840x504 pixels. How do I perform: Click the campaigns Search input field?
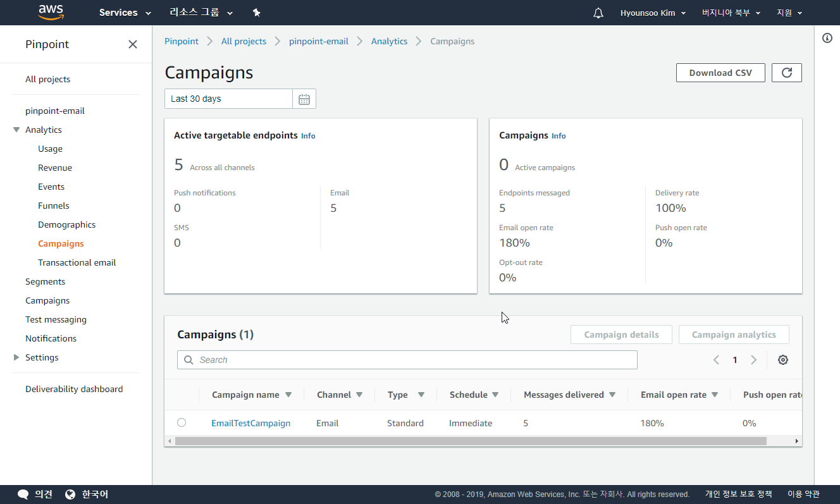(407, 360)
